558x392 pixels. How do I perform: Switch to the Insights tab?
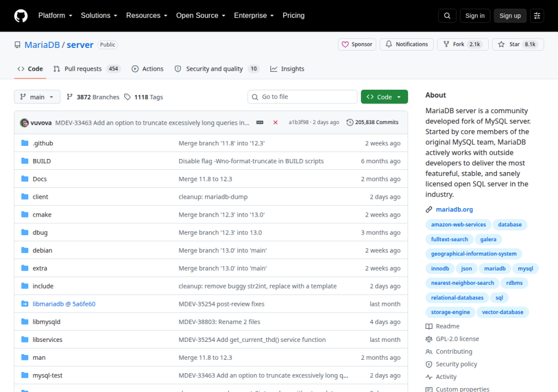tap(287, 69)
